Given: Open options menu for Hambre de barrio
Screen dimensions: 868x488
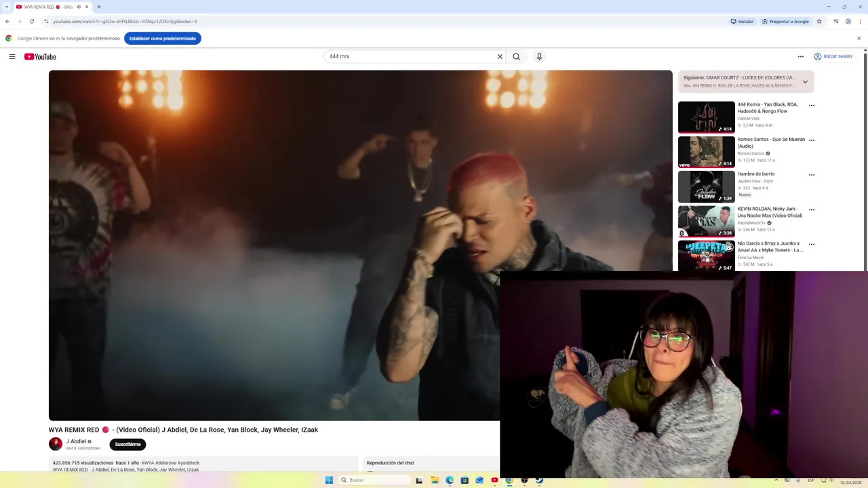Looking at the screenshot, I should click(812, 175).
